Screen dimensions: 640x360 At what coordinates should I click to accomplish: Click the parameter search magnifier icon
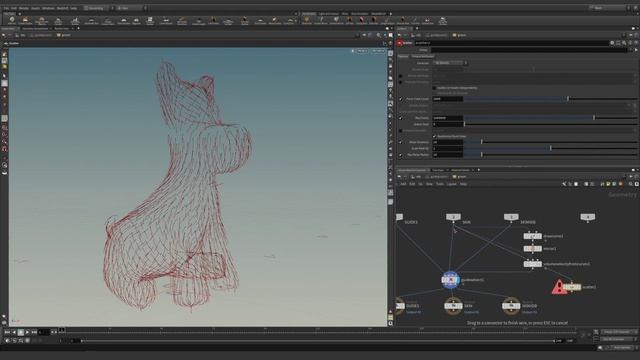pos(624,43)
